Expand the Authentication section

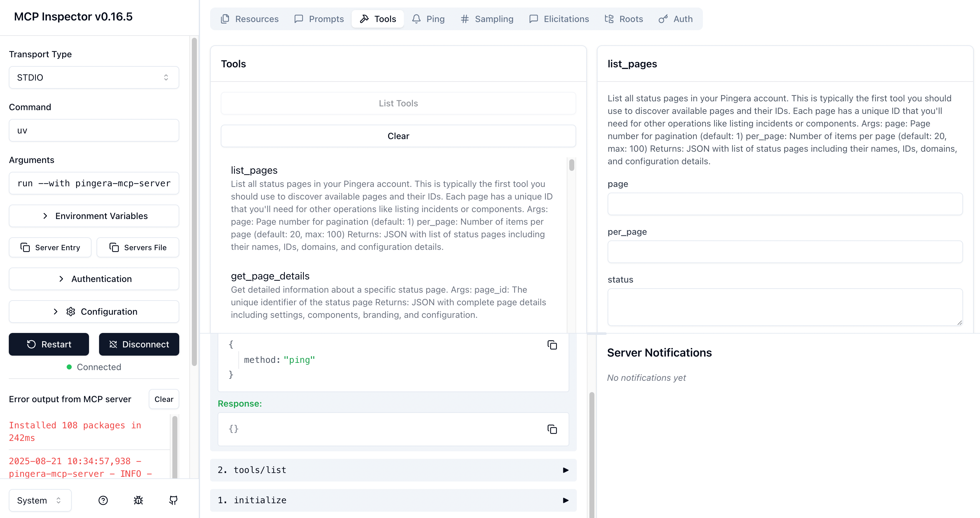(x=94, y=279)
